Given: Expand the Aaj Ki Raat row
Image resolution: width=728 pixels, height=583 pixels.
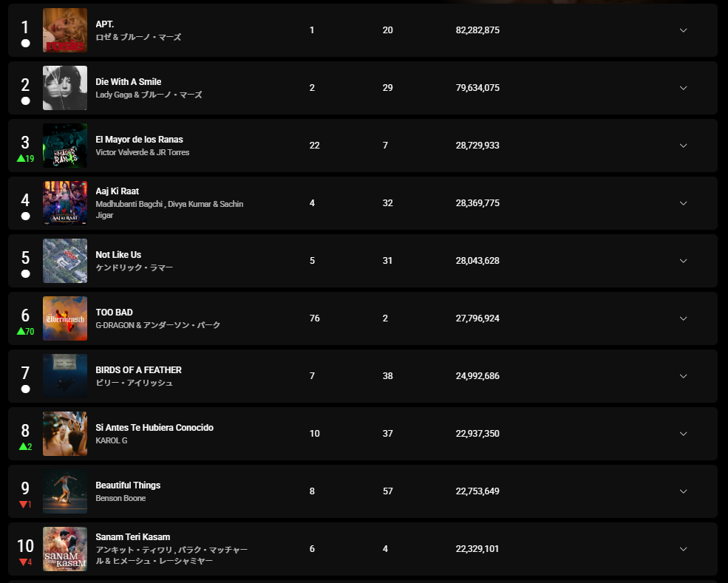Looking at the screenshot, I should (x=683, y=203).
